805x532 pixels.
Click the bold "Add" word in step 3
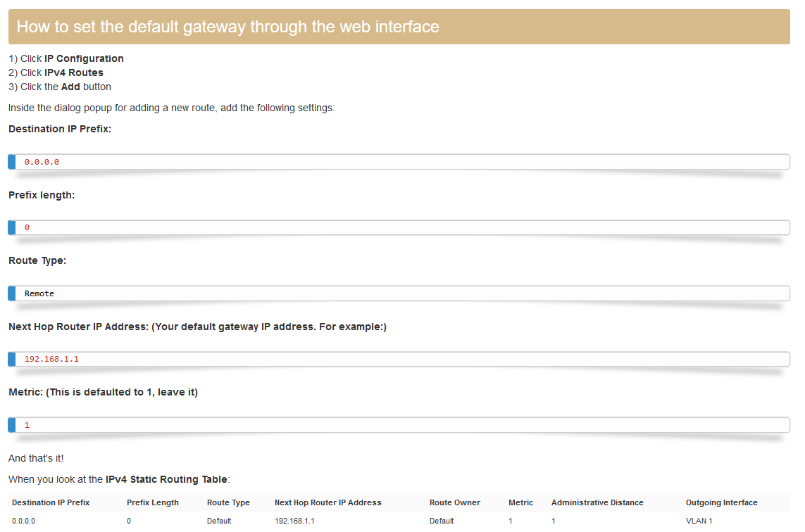pos(70,87)
